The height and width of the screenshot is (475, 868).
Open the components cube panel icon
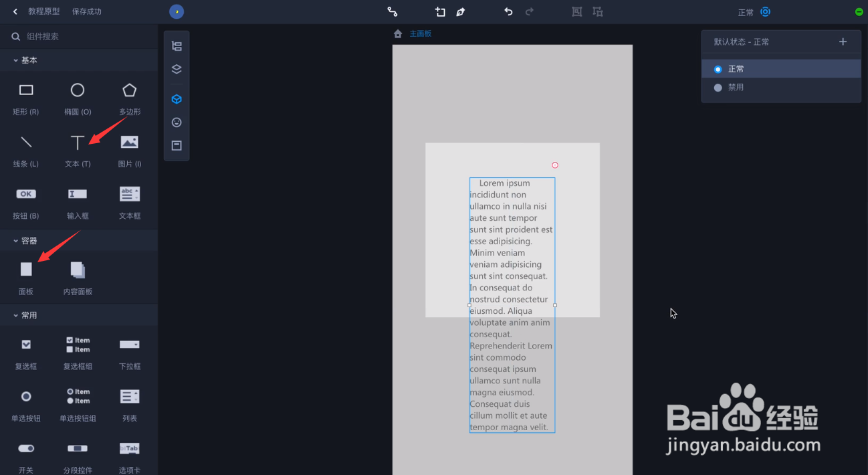pos(177,99)
